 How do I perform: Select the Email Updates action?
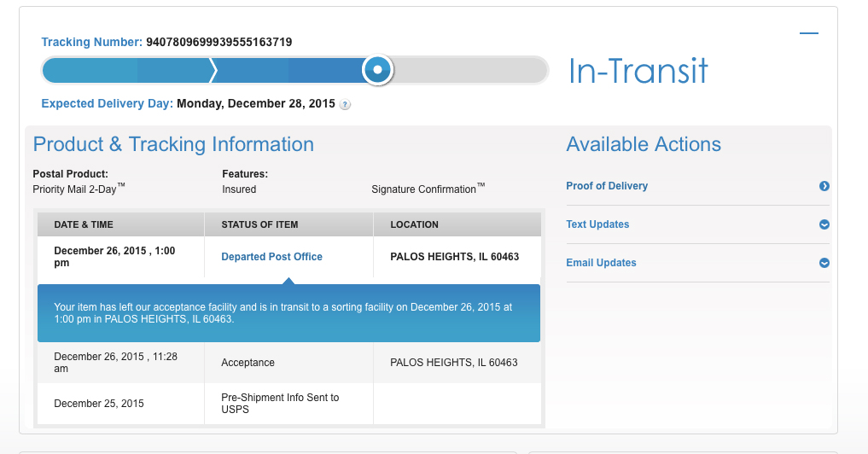point(601,263)
